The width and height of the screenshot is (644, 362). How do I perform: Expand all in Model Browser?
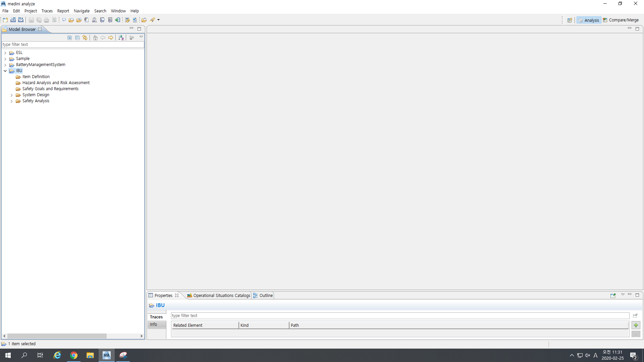(70, 38)
